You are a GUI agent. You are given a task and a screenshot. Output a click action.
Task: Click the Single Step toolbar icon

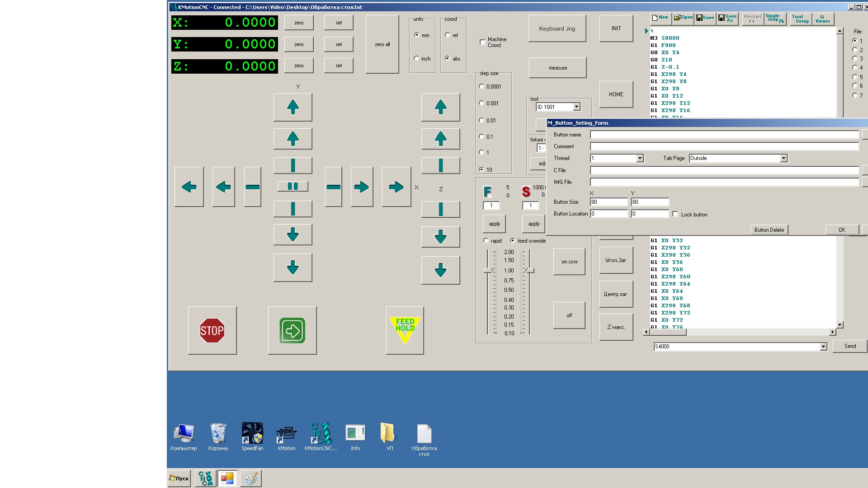[x=775, y=19]
